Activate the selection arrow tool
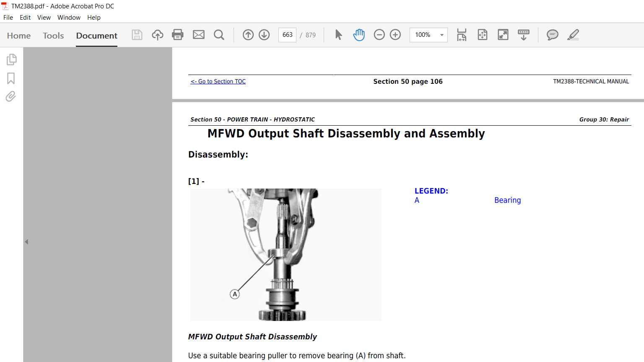 [x=339, y=35]
